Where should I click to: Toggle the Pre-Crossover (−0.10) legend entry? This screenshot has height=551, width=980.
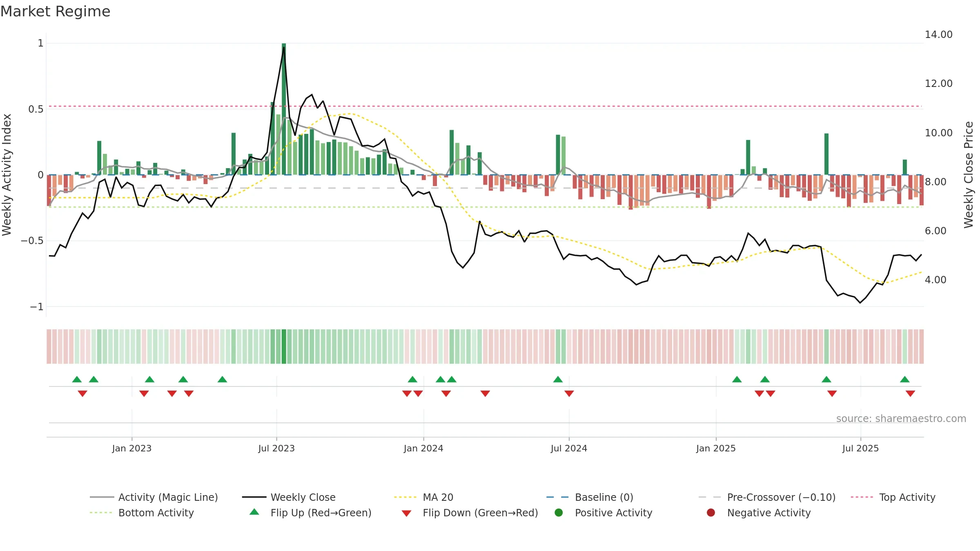767,497
